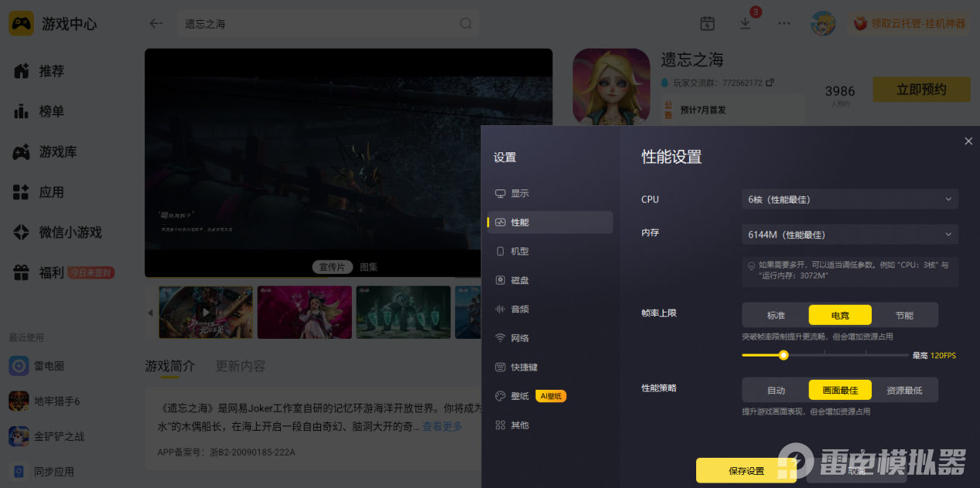
Task: Click the 最高 120FPS label
Action: point(934,356)
